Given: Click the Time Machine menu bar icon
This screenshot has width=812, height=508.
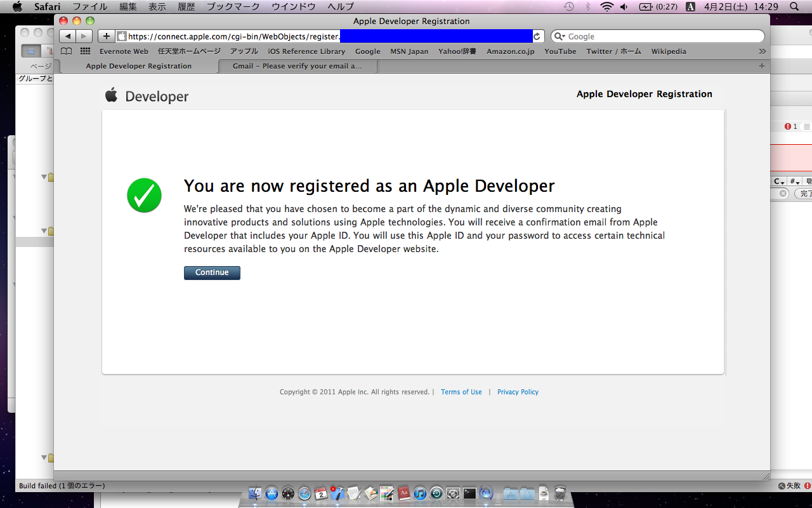Looking at the screenshot, I should (x=569, y=6).
